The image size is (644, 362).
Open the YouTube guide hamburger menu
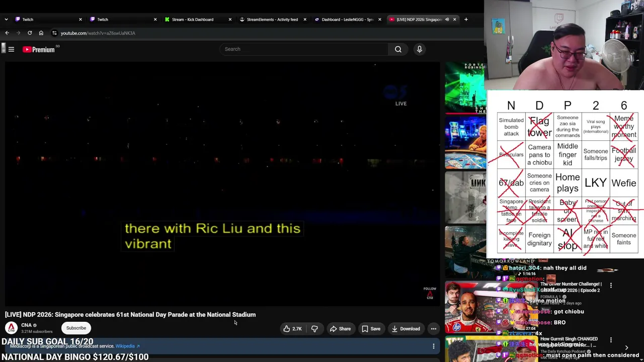click(x=11, y=49)
